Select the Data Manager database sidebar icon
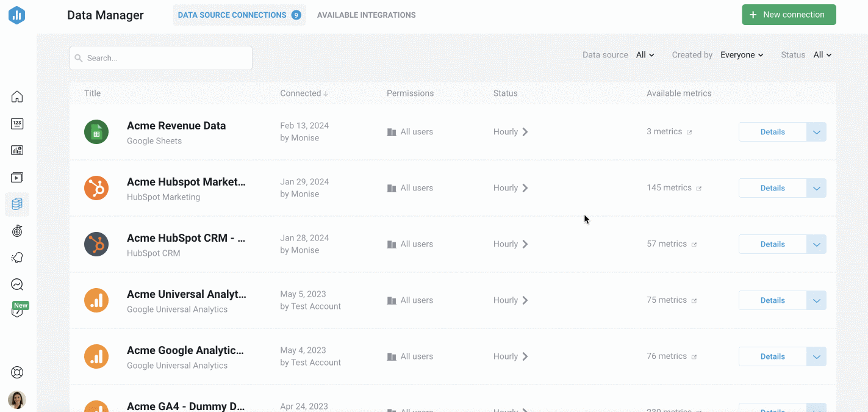868x412 pixels. click(17, 204)
